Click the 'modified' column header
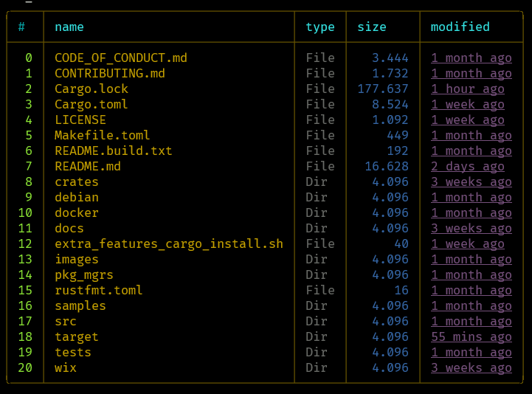Screen dimensions: 532x394 click(x=460, y=27)
